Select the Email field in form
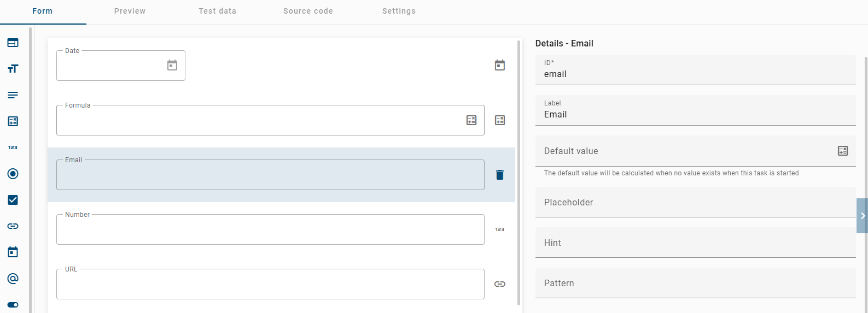The height and width of the screenshot is (313, 868). point(270,175)
